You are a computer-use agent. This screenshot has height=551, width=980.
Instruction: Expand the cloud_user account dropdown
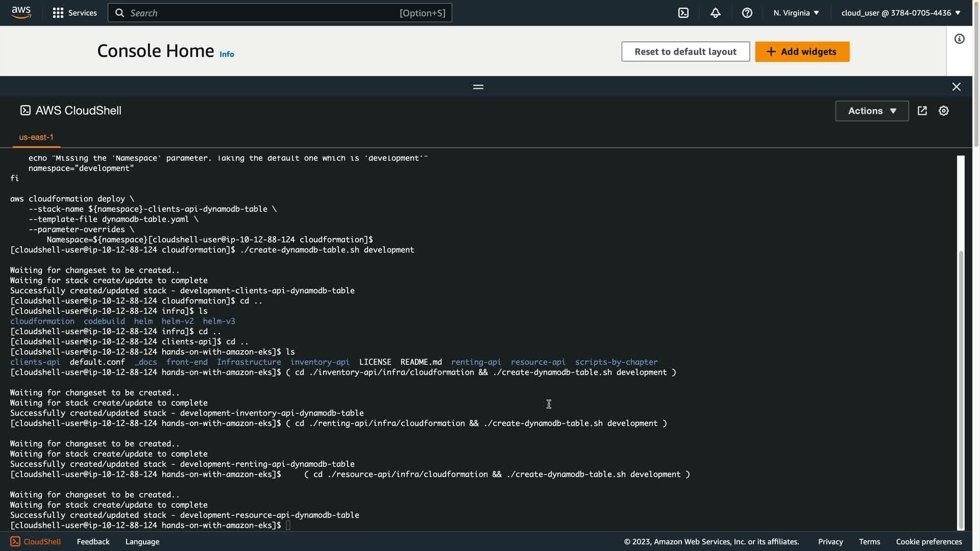900,13
